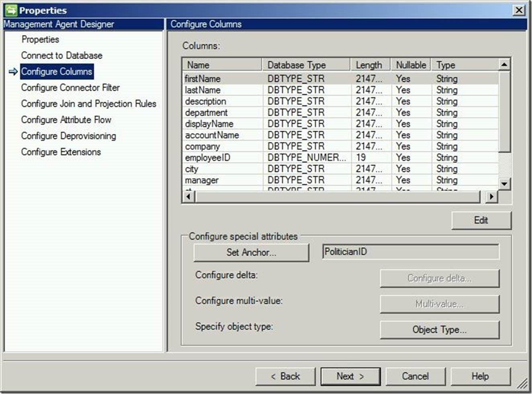Close the Properties window
This screenshot has height=394, width=532.
(519, 10)
